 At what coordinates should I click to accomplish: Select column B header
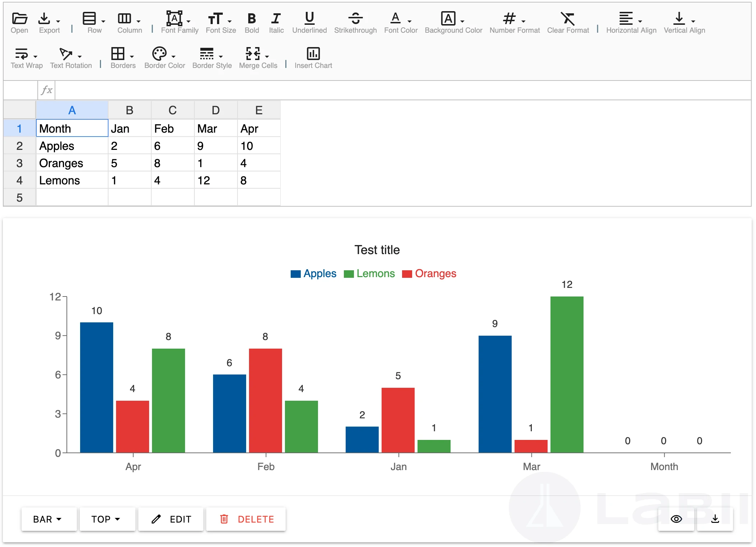tap(130, 110)
